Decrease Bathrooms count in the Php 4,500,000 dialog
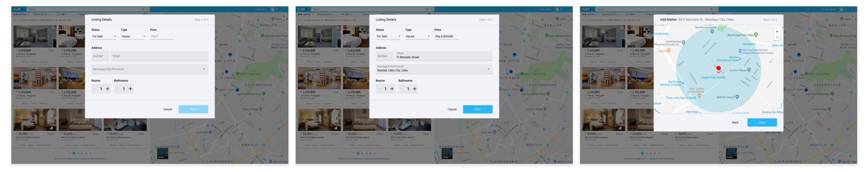The image size is (868, 172). click(401, 89)
